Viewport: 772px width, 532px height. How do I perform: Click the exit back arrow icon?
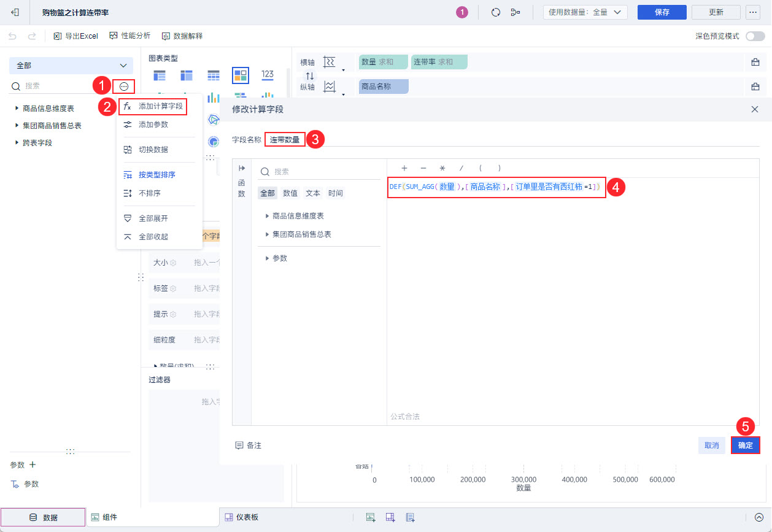pos(15,12)
